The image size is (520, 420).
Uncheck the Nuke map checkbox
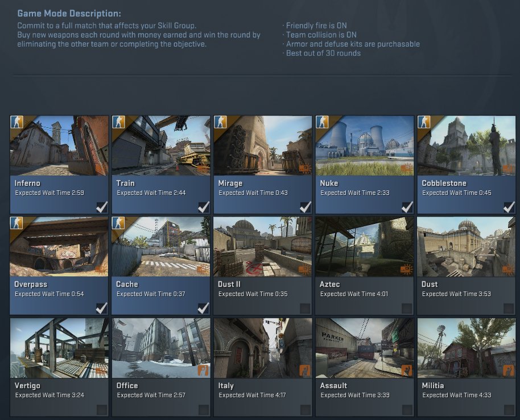[407, 207]
